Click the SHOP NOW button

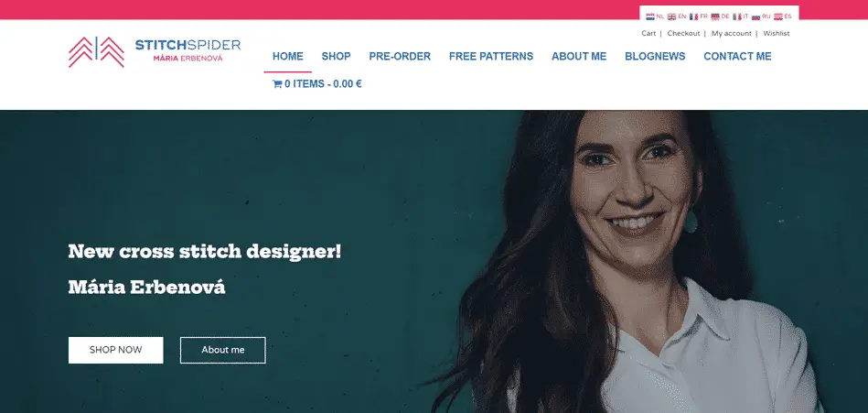(x=115, y=351)
